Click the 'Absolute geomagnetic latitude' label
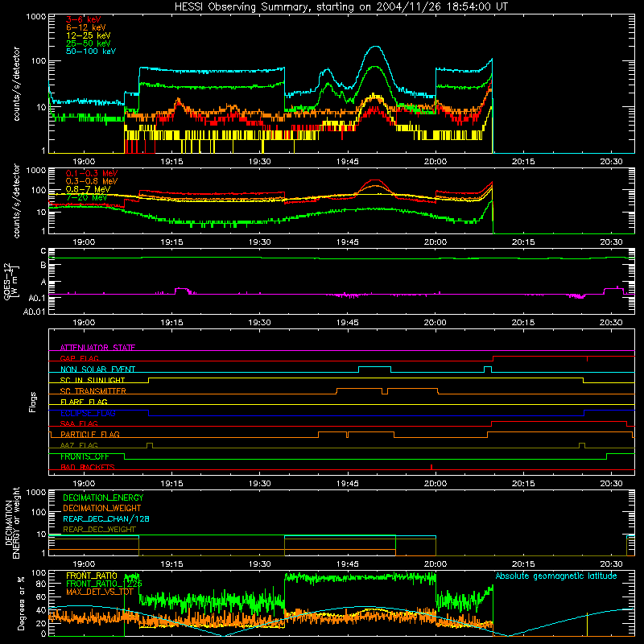644x644 pixels. point(556,576)
